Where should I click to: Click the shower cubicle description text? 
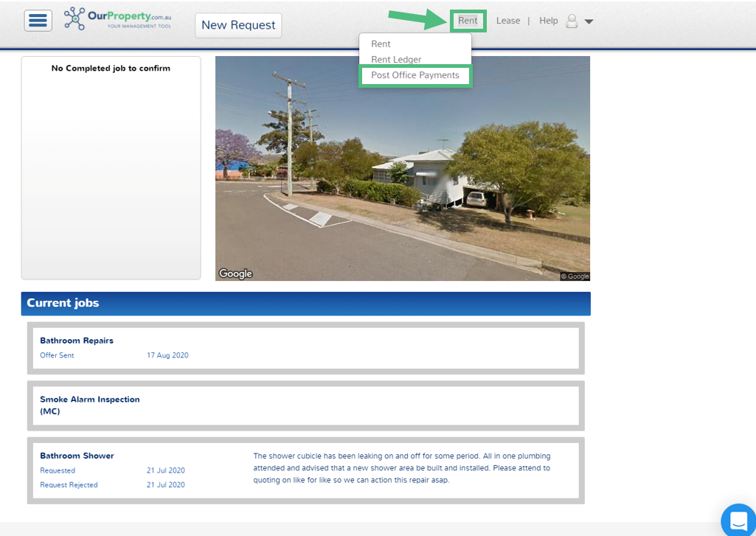402,468
